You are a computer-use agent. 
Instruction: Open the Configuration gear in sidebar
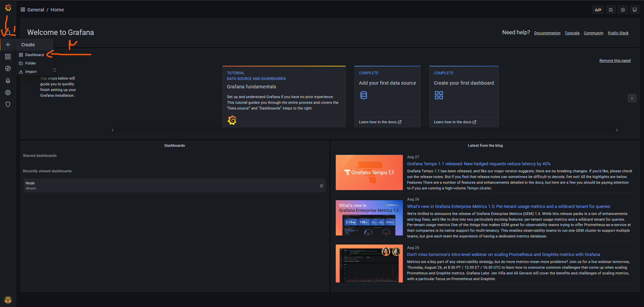(x=8, y=93)
